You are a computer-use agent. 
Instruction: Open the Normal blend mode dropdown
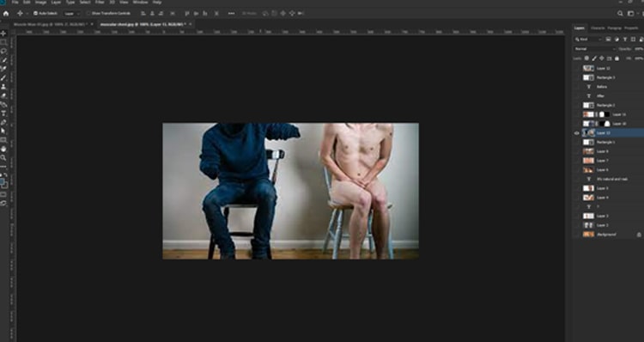coord(594,49)
